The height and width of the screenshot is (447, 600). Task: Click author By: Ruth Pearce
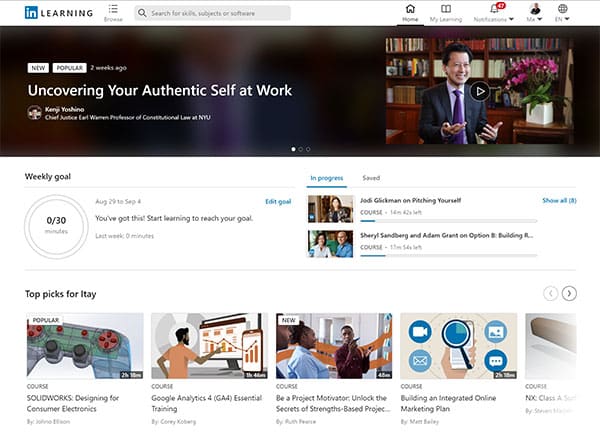click(x=296, y=422)
